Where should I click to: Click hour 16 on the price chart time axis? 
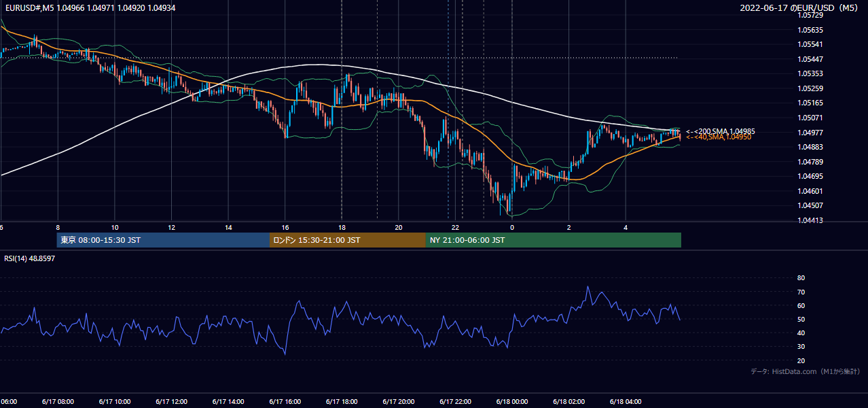tap(285, 227)
